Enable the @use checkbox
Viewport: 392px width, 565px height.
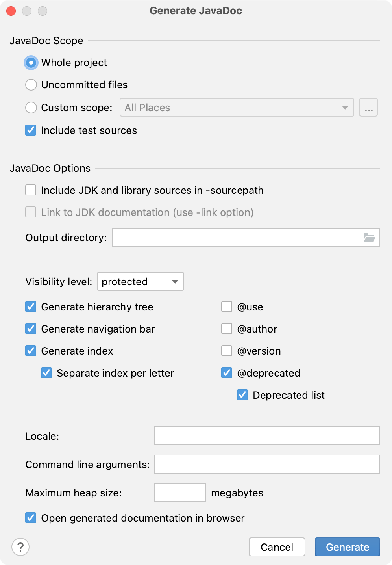(x=227, y=307)
